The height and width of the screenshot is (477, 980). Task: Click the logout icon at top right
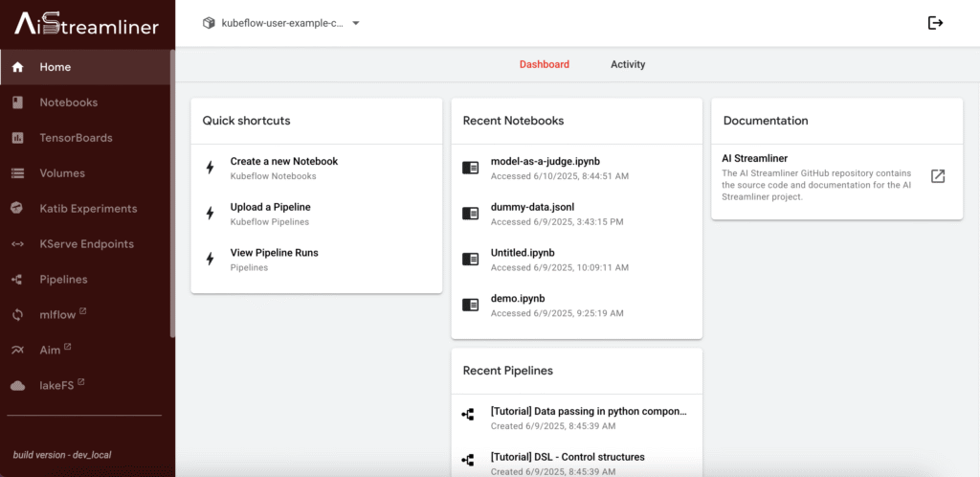pos(935,23)
